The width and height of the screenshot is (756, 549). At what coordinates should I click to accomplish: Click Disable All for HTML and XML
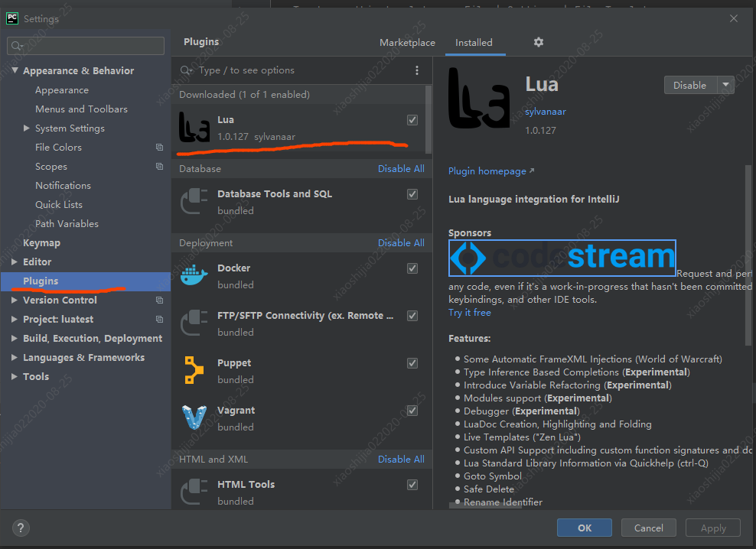pyautogui.click(x=401, y=460)
